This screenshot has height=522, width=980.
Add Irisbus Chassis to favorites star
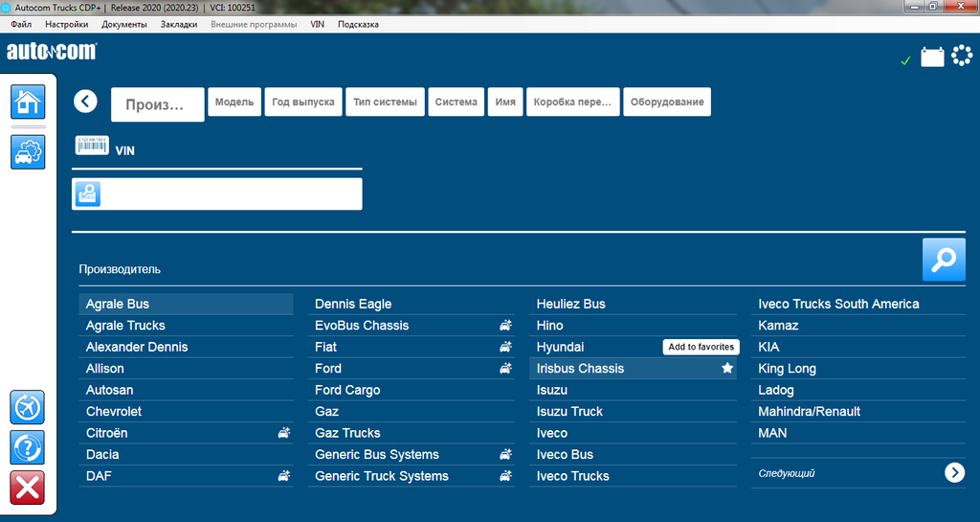727,368
